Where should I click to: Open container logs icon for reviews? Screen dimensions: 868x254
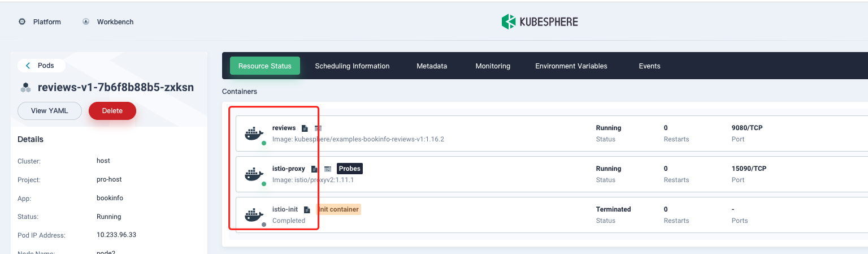(305, 128)
